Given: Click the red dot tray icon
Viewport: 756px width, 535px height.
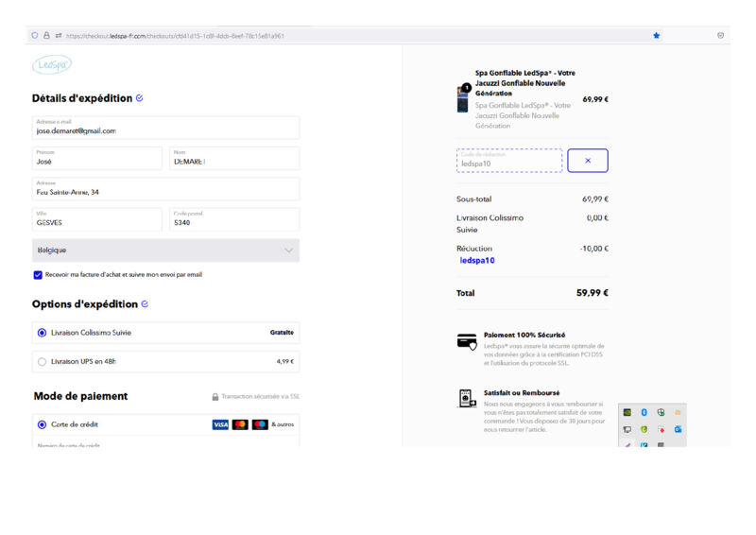Looking at the screenshot, I should [x=661, y=429].
